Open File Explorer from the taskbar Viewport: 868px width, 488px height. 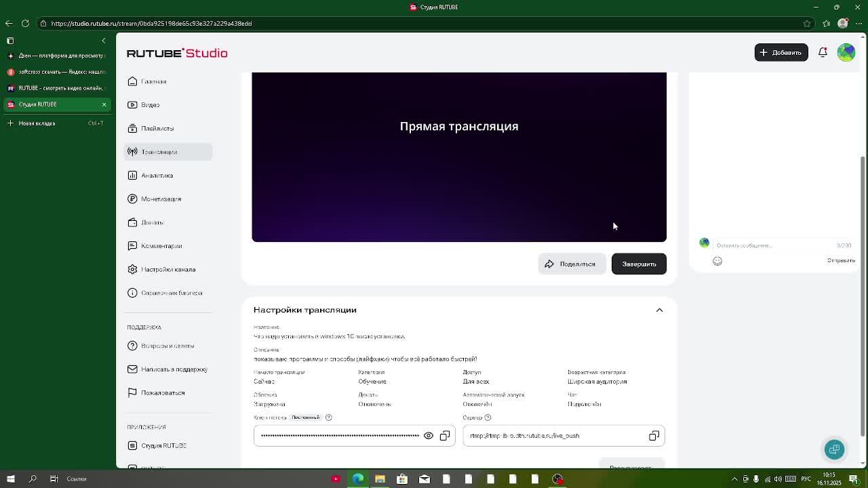pos(380,479)
